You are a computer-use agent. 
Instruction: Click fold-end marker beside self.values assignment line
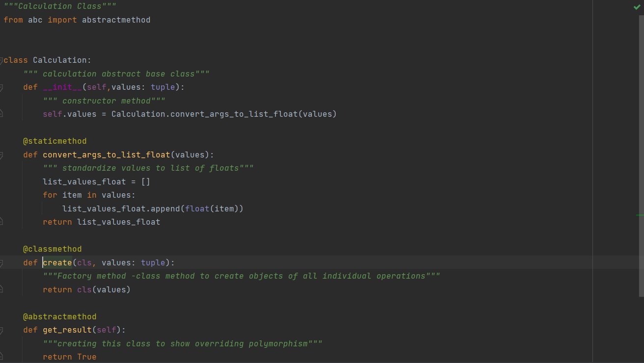point(1,114)
